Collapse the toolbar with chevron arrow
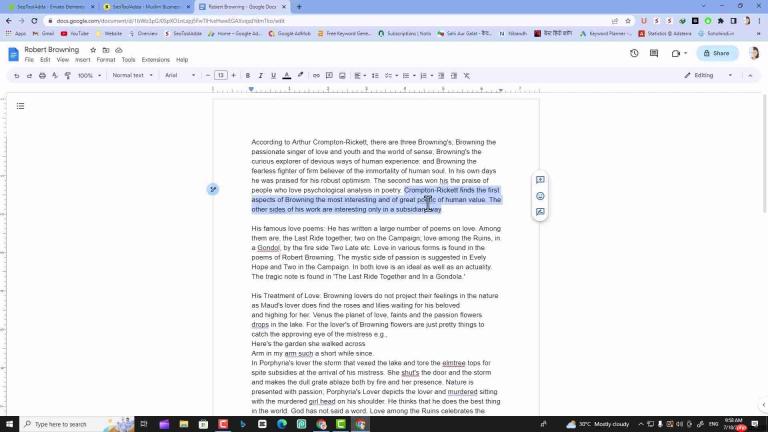The height and width of the screenshot is (432, 768). tap(750, 75)
